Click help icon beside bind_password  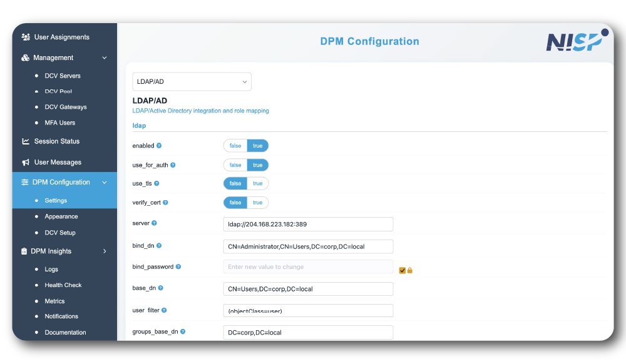tap(178, 266)
